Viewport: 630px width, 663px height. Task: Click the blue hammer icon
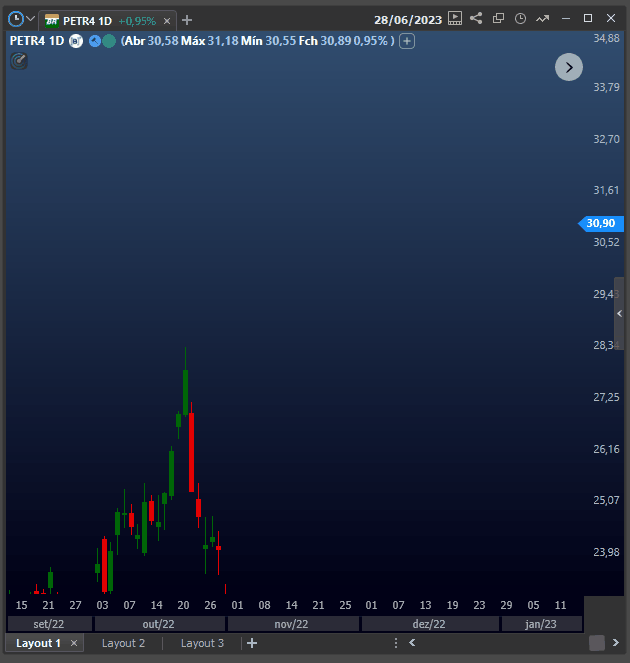tap(95, 41)
